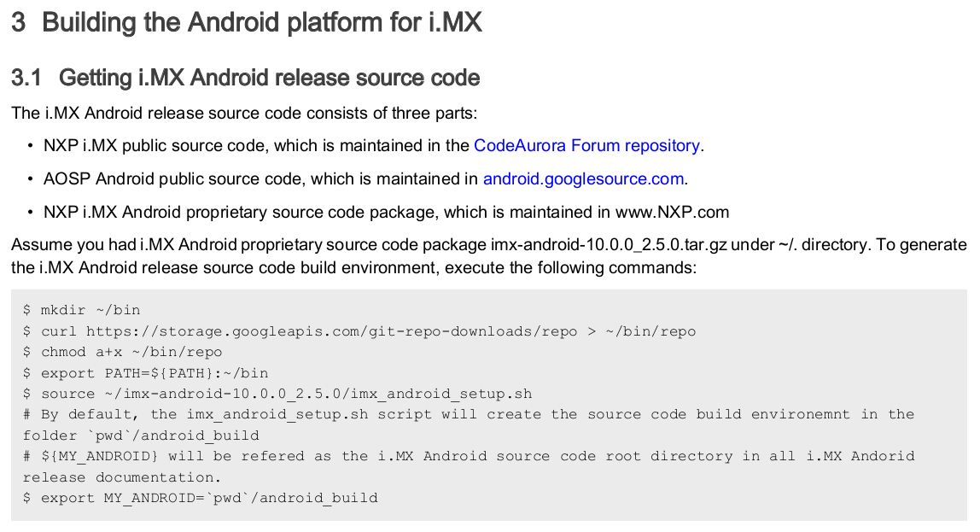Open the android.googlesource.com link
The height and width of the screenshot is (532, 980).
[583, 178]
